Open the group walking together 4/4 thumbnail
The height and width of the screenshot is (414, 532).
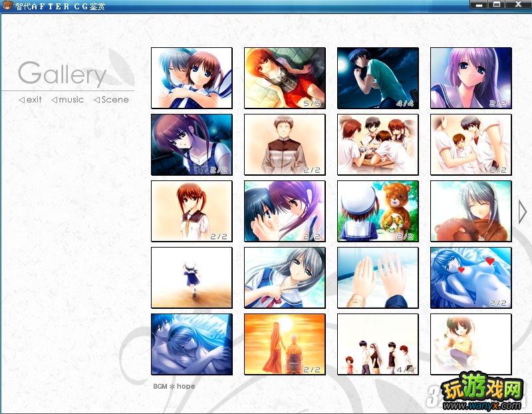coord(378,344)
